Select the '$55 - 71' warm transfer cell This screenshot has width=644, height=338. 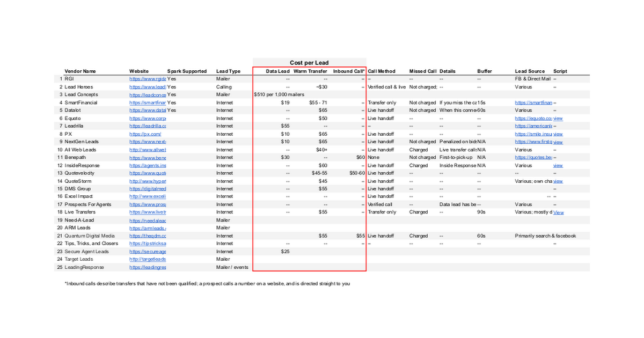318,102
